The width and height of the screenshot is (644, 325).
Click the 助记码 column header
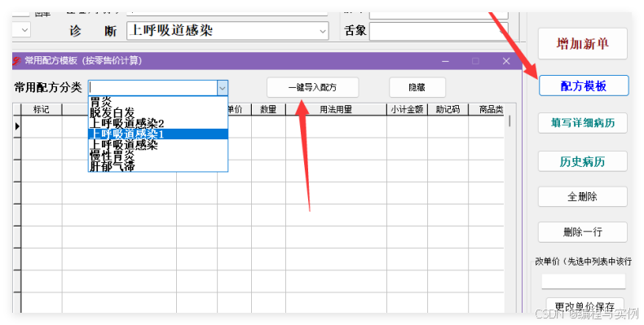point(448,110)
